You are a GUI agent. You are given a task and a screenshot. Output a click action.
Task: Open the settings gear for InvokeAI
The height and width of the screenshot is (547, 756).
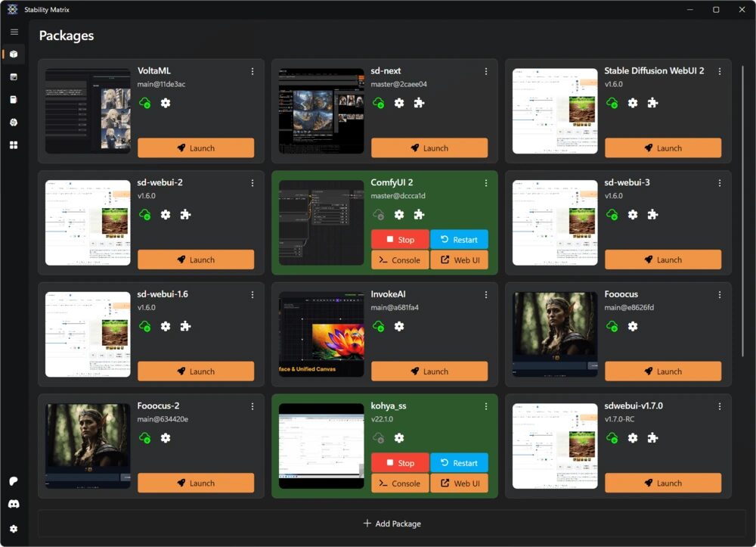point(399,326)
